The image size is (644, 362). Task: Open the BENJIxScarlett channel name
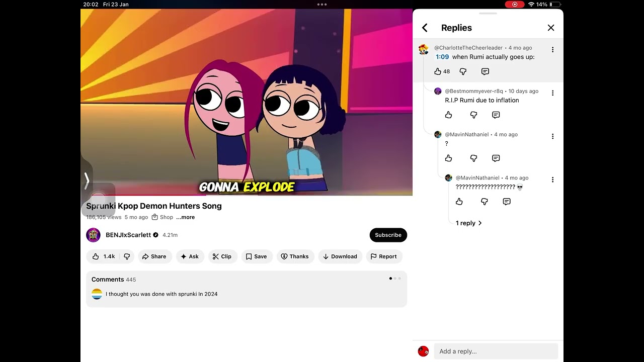(x=128, y=235)
